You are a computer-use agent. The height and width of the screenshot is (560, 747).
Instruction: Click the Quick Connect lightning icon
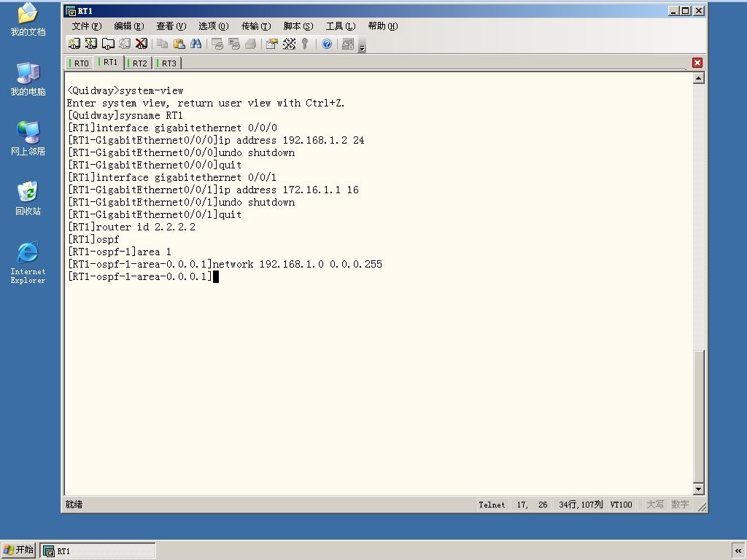(91, 44)
